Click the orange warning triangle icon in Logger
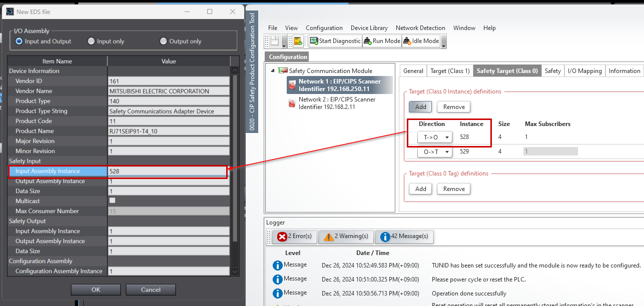 [328, 236]
